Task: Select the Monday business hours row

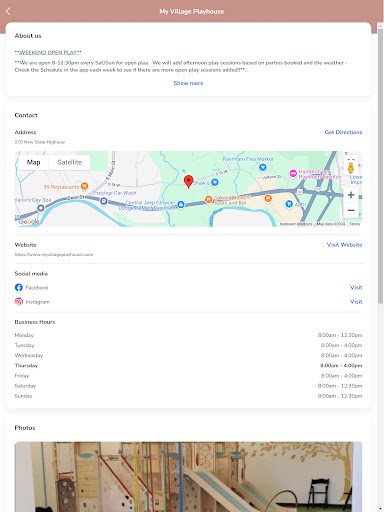Action: (x=188, y=335)
